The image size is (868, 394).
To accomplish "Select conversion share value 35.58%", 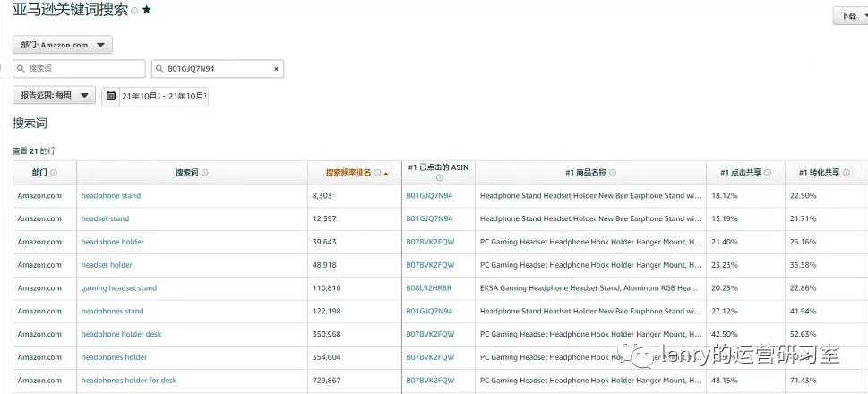I will pos(804,265).
